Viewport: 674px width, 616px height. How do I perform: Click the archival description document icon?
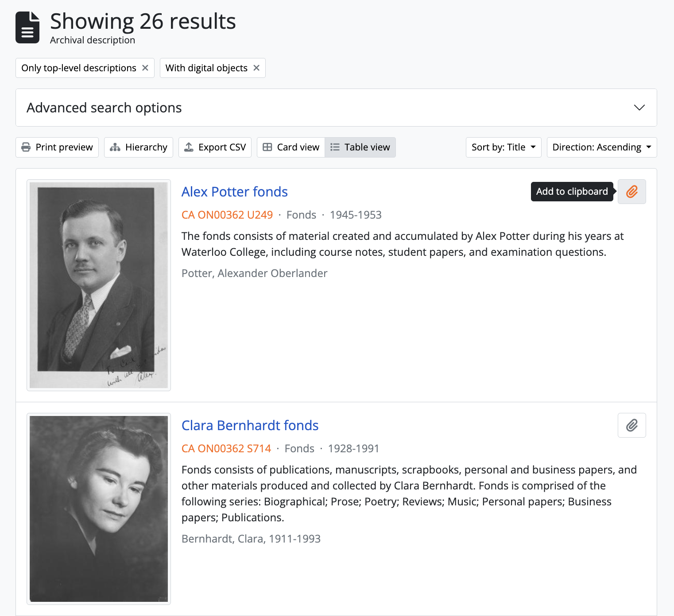[27, 27]
